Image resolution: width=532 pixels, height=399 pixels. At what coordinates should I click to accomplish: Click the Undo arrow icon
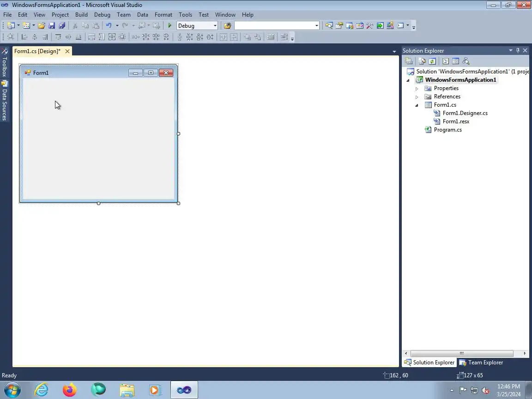[109, 25]
